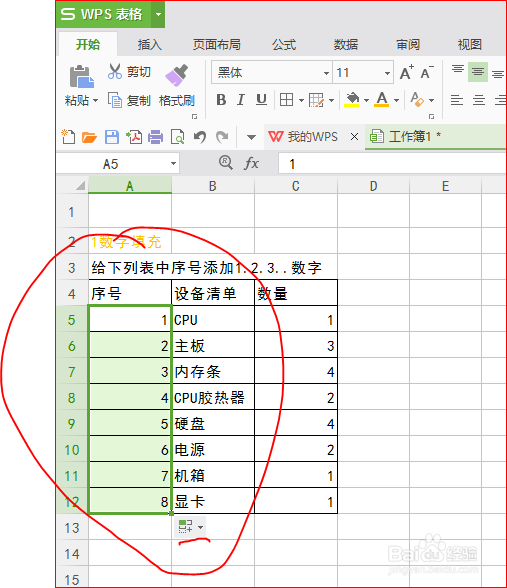
Task: Click the Copy icon
Action: [x=115, y=100]
